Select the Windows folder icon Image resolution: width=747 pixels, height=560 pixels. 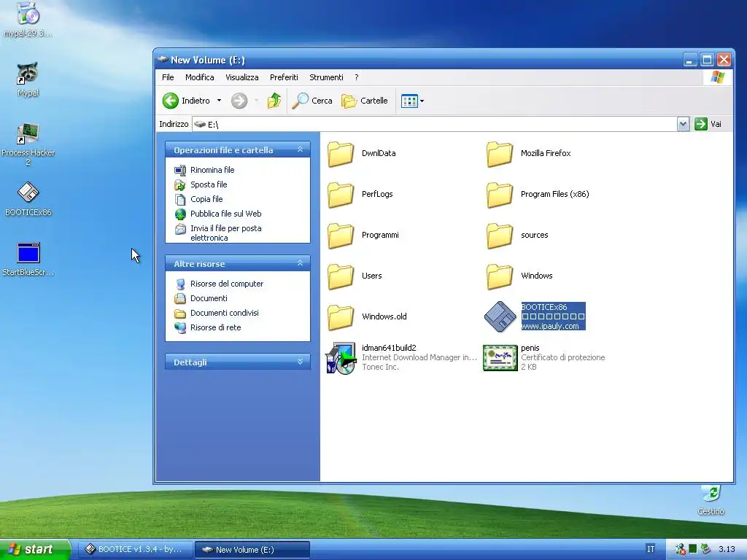click(x=500, y=276)
